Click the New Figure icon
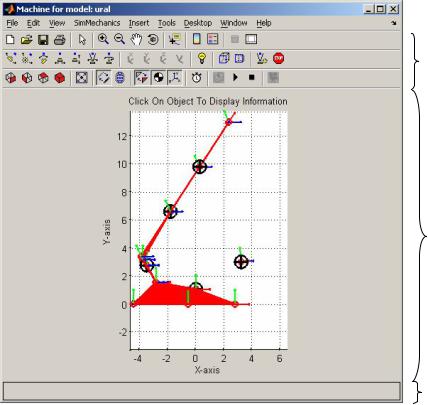 [x=10, y=40]
